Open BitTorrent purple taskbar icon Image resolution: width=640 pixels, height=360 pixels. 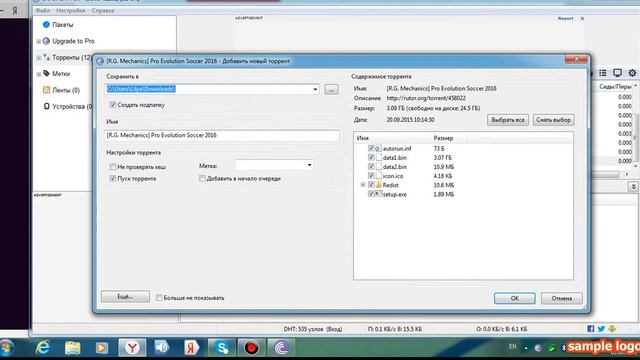[x=281, y=348]
